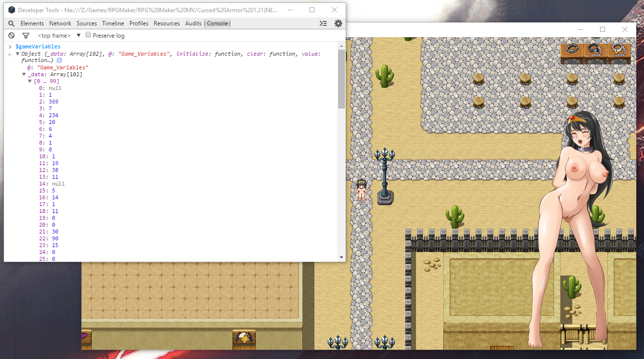Go to the Sources tab

pyautogui.click(x=86, y=23)
